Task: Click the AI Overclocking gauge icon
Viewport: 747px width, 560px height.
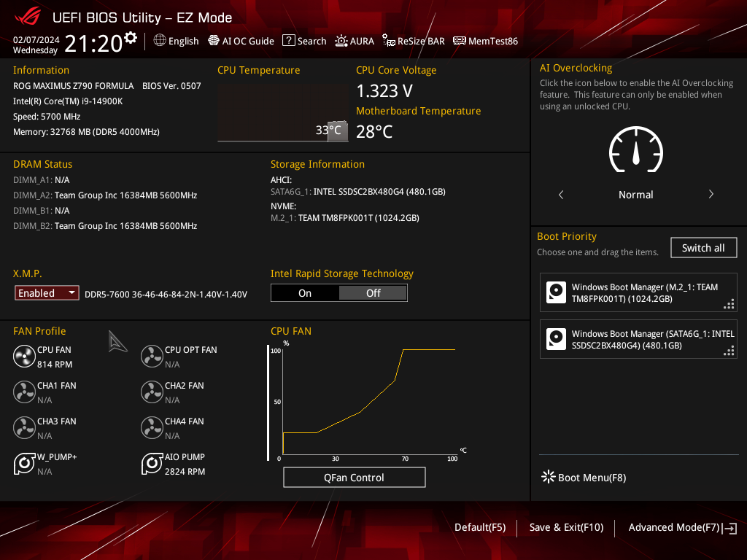Action: (x=636, y=149)
